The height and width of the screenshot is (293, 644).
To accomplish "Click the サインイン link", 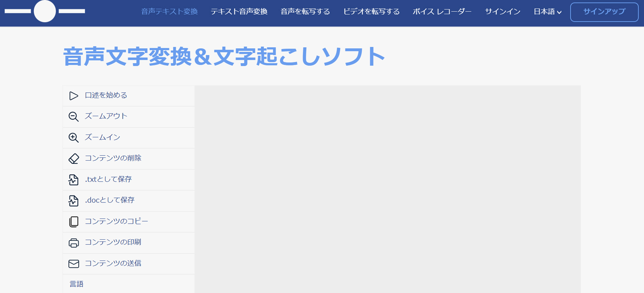I will click(503, 11).
